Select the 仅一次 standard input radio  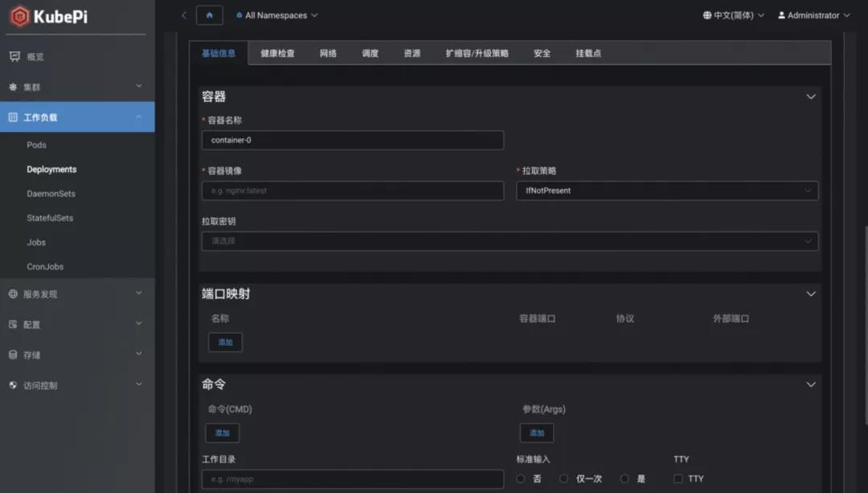click(x=563, y=479)
